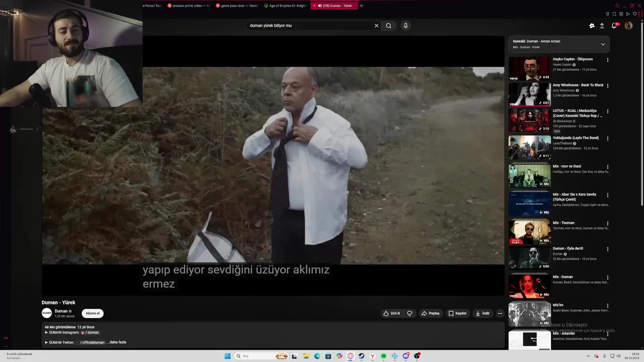644x362 pixels.
Task: Open the Duman - Öyle dertli video title
Action: (568, 248)
